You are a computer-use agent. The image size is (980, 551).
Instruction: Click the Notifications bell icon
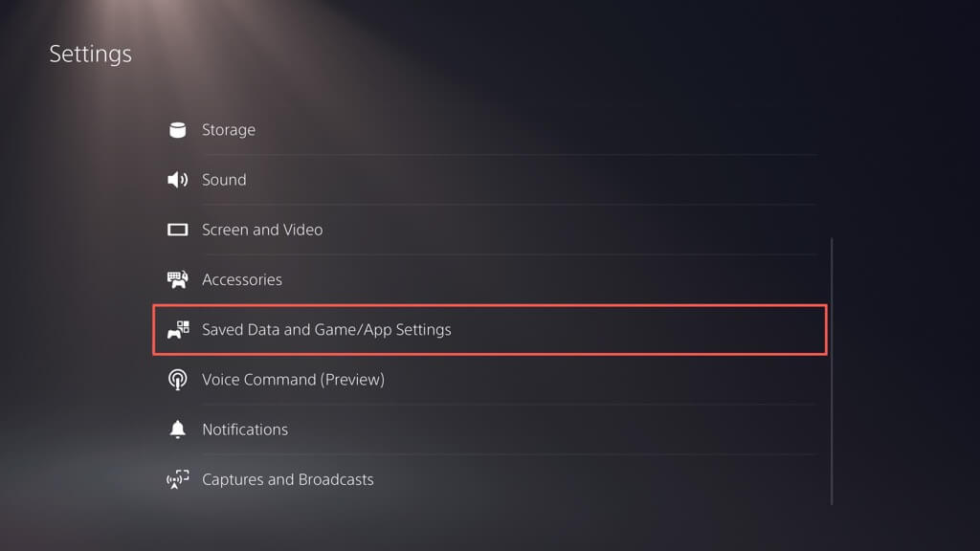pyautogui.click(x=177, y=430)
